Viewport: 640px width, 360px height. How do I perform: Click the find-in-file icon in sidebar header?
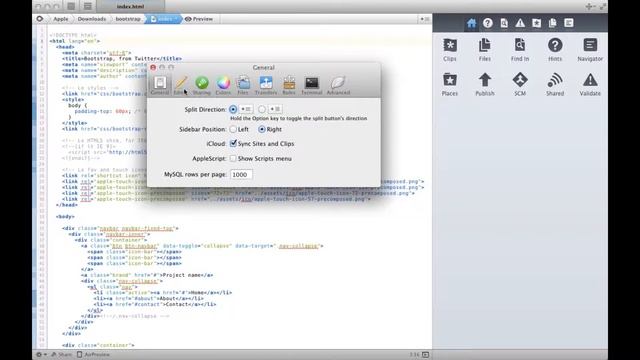coord(504,23)
